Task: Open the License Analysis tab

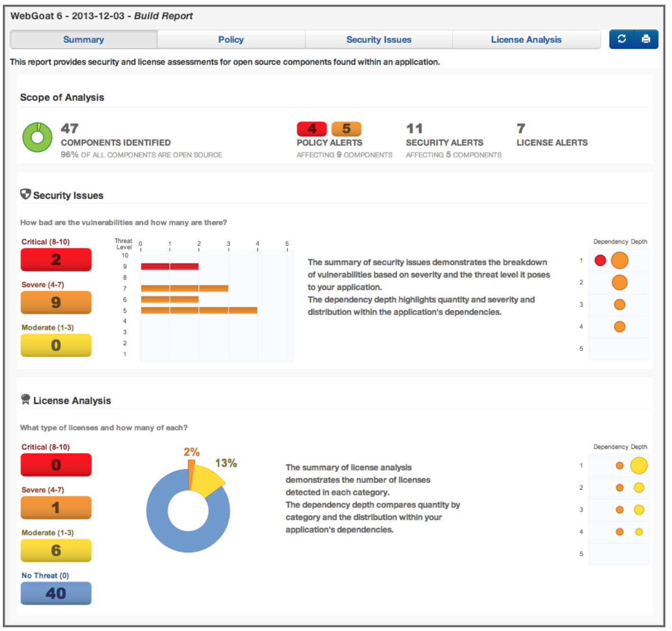Action: [x=526, y=40]
